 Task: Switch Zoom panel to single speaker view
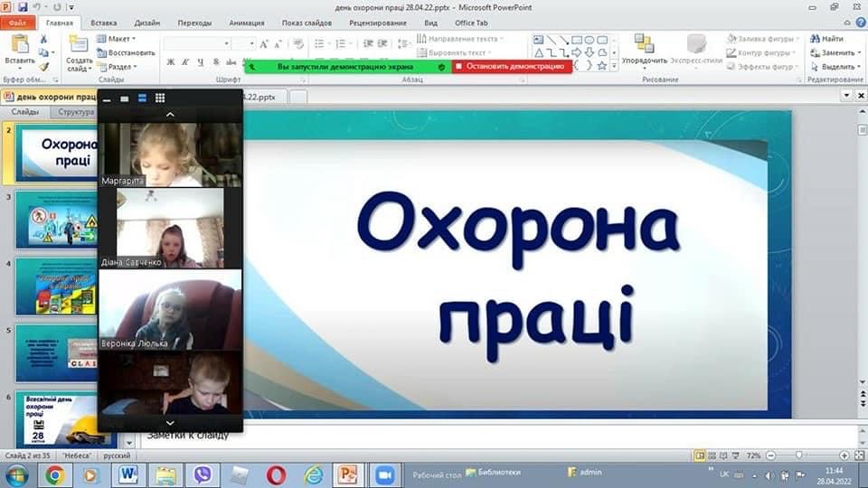click(125, 99)
